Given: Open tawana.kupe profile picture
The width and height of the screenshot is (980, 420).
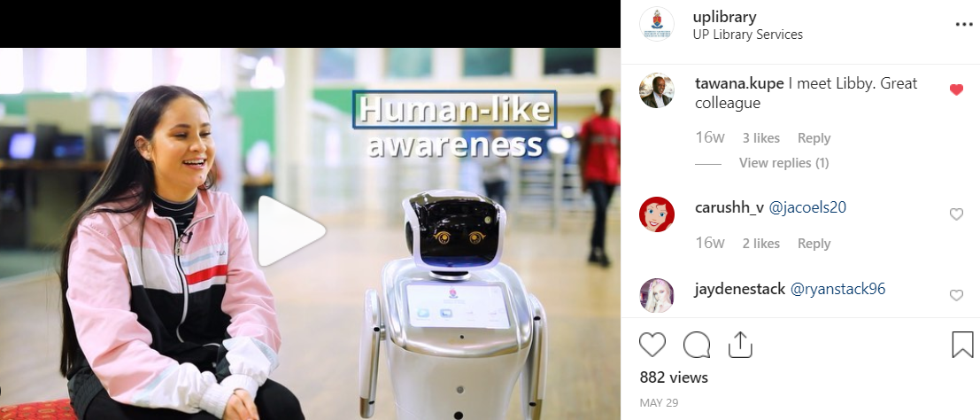Looking at the screenshot, I should click(x=657, y=90).
